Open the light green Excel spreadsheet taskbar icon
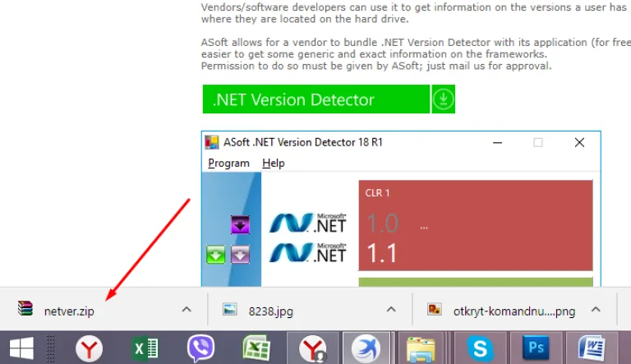 coord(256,348)
